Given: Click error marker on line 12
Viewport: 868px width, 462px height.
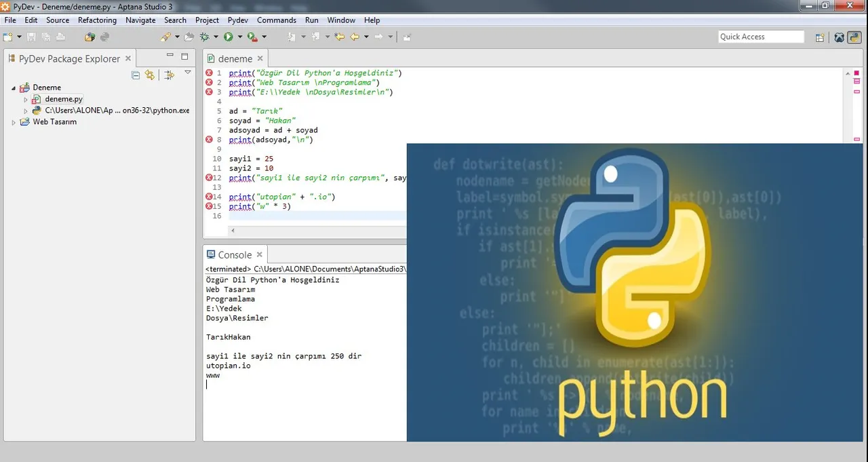Looking at the screenshot, I should click(x=209, y=178).
